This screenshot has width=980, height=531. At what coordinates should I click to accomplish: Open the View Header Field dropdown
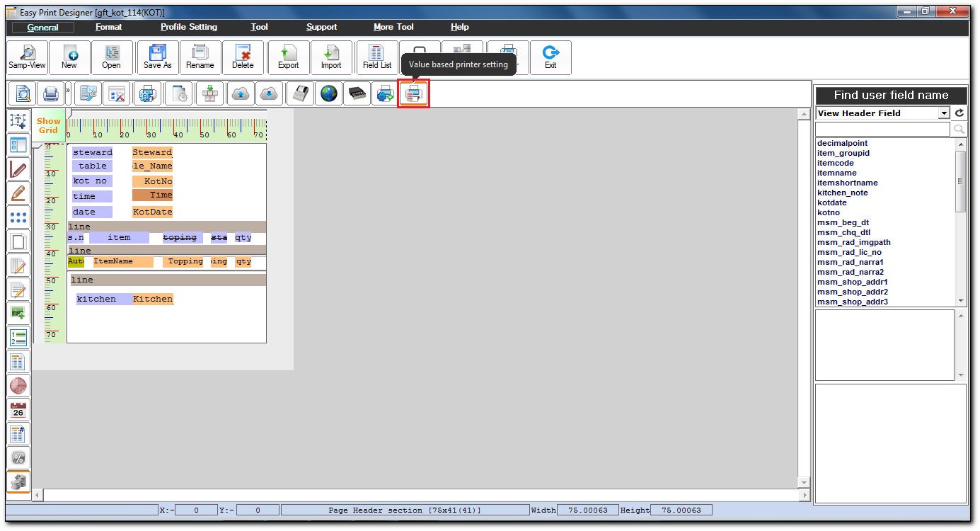click(x=944, y=113)
